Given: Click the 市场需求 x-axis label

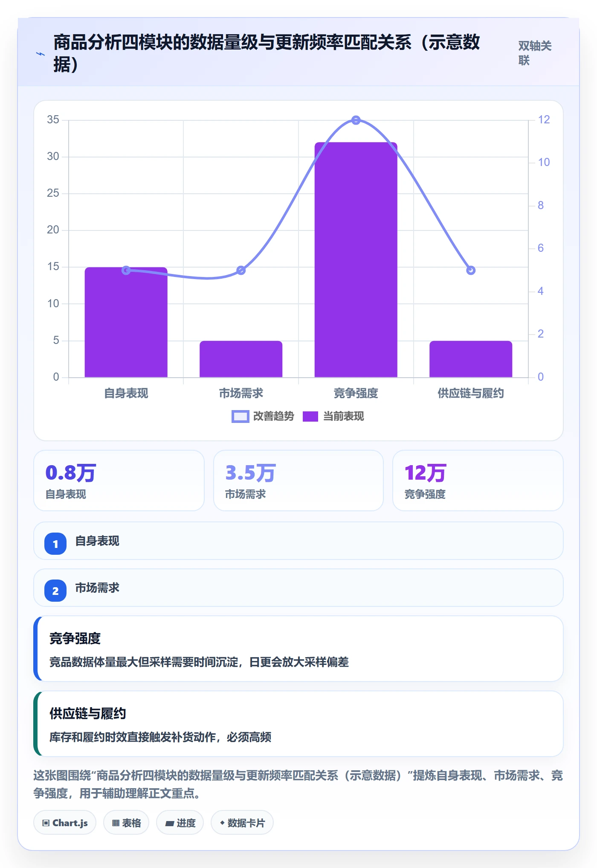Looking at the screenshot, I should click(x=241, y=393).
